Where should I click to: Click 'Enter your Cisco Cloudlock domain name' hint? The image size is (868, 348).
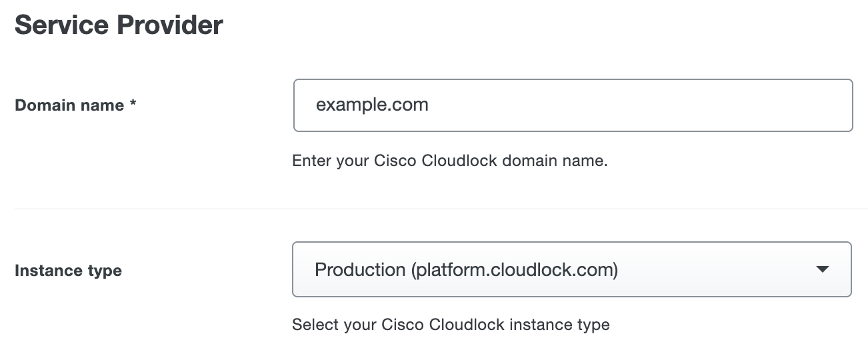449,161
